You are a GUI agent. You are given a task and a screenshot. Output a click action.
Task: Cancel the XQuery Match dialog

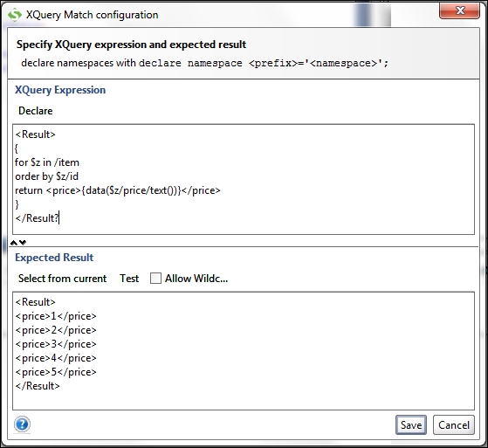[x=454, y=424]
